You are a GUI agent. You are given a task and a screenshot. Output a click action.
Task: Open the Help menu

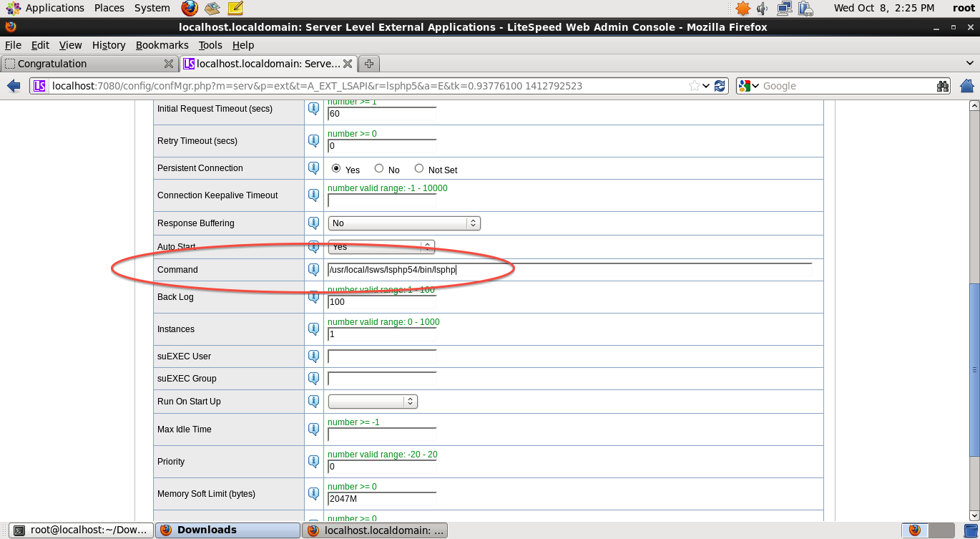(x=243, y=45)
